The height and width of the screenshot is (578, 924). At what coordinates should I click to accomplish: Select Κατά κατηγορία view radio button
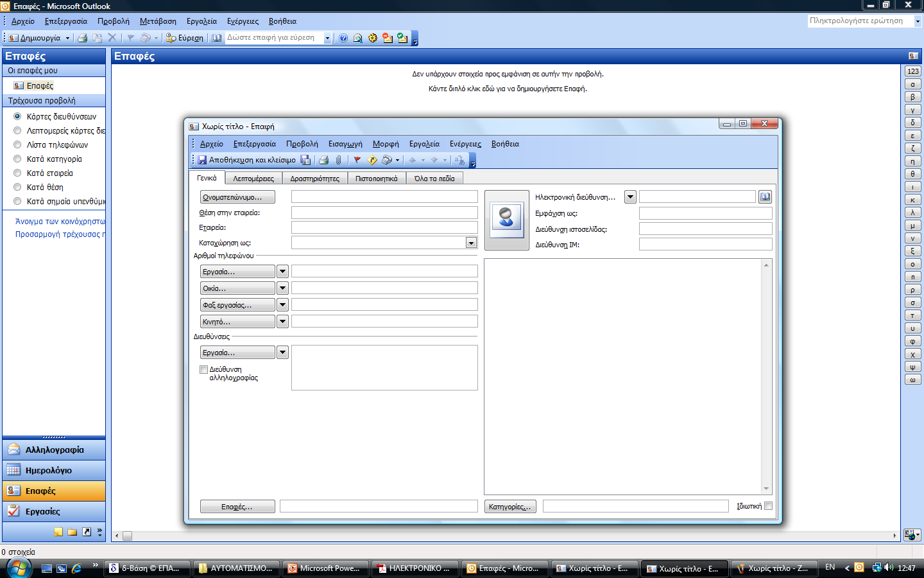click(x=17, y=159)
